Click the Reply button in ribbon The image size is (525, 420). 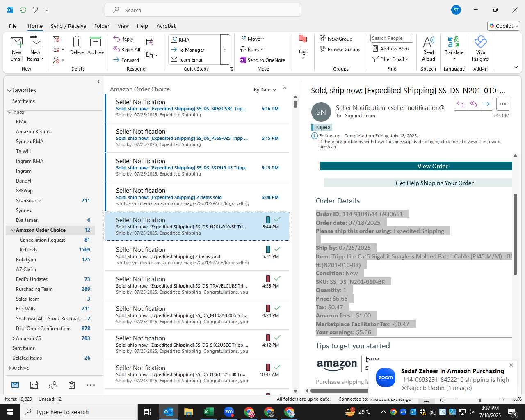[x=123, y=39]
